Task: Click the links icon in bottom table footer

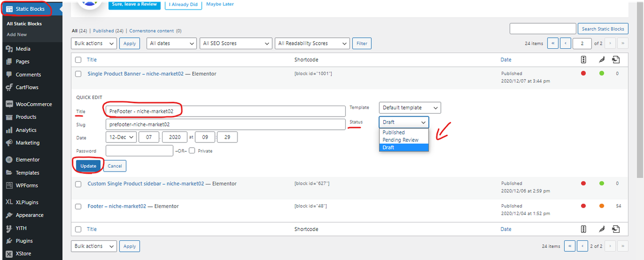Action: click(x=616, y=229)
